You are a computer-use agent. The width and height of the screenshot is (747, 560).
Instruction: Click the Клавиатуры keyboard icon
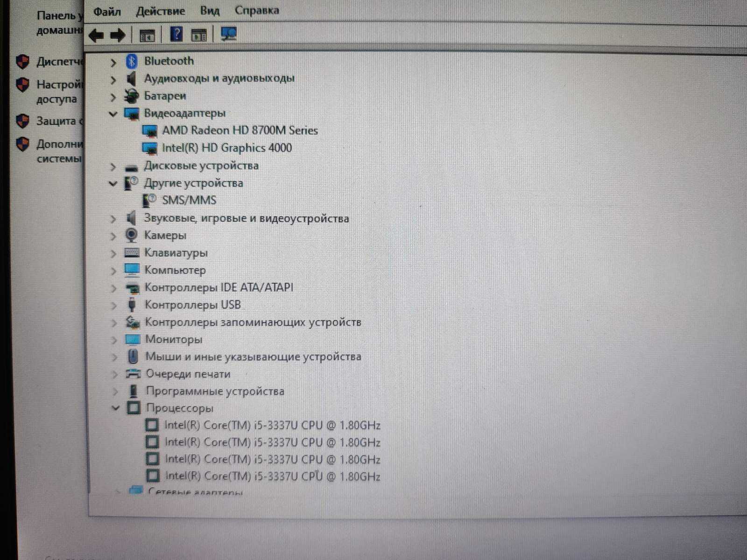coord(132,253)
